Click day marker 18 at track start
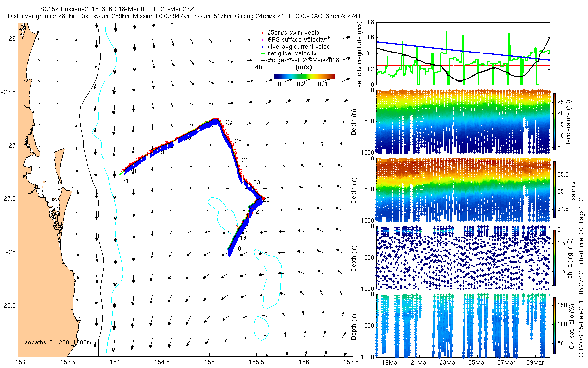The width and height of the screenshot is (588, 368). coord(237,249)
